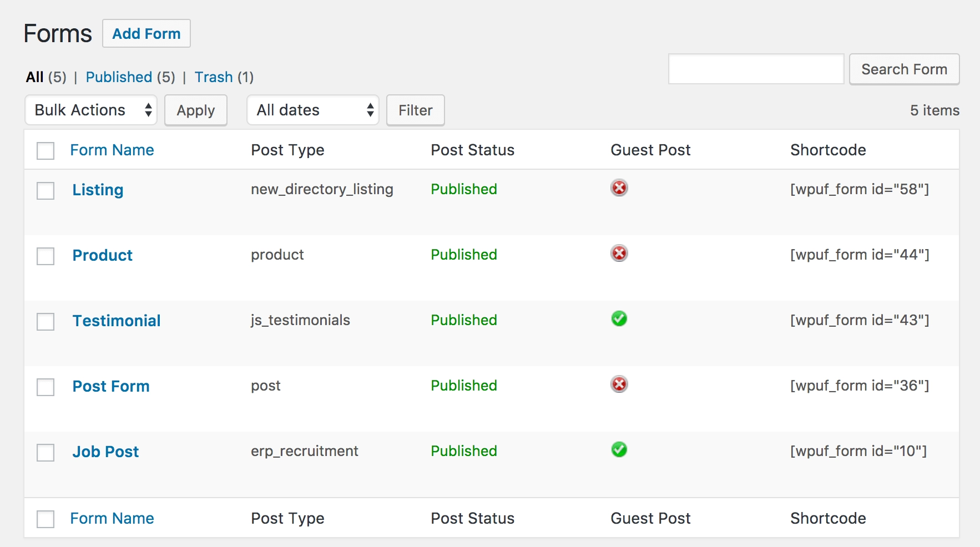980x547 pixels.
Task: Click the green check icon for Testimonial
Action: tap(619, 319)
